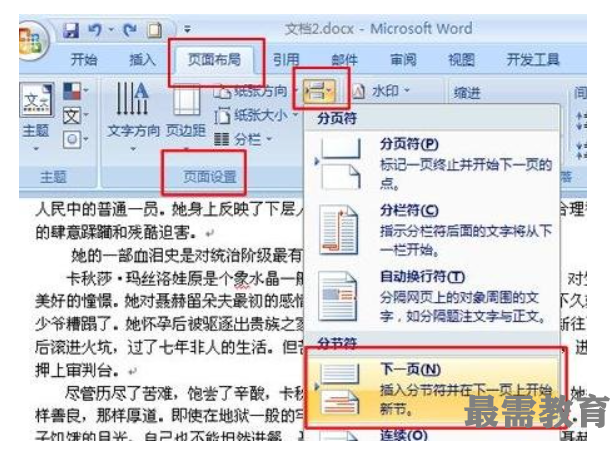Open the 视图 tab

462,59
